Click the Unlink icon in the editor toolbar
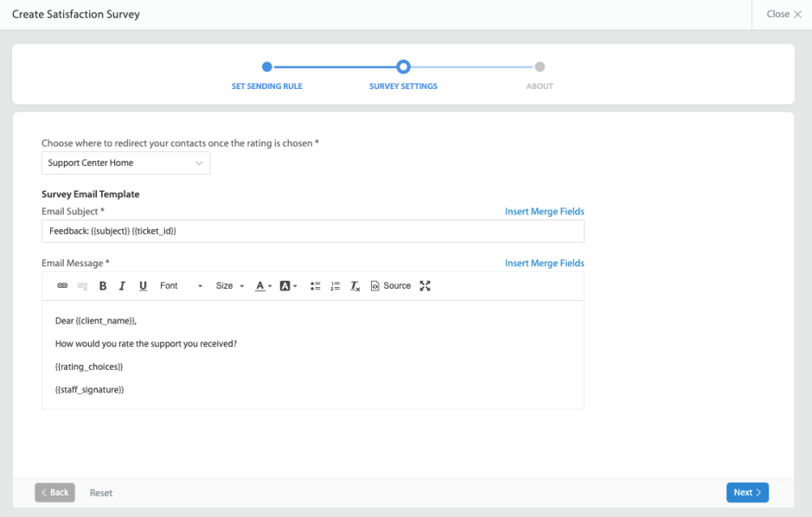The width and height of the screenshot is (812, 517). click(81, 285)
